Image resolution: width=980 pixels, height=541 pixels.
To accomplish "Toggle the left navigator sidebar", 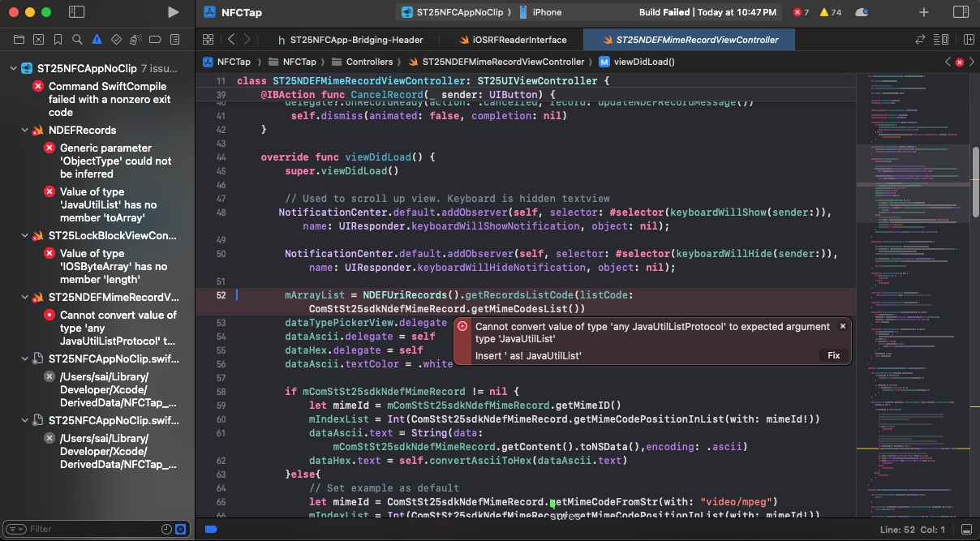I will pos(76,12).
